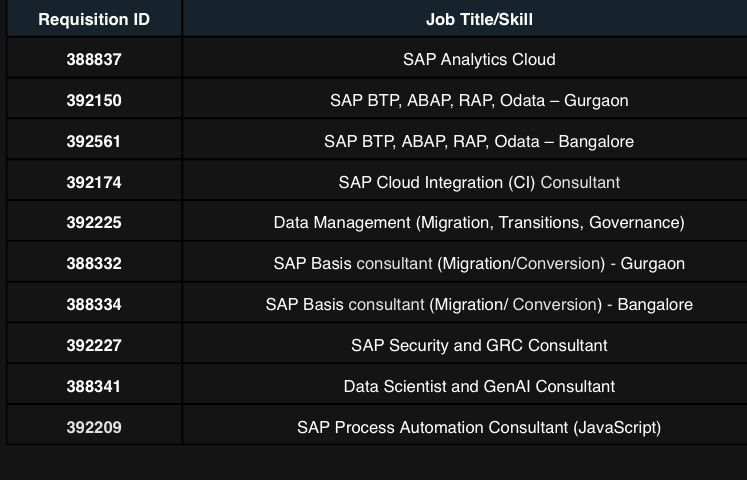Click Data Management (Migration, Transitions, Governance)
This screenshot has width=747, height=480.
tap(479, 222)
